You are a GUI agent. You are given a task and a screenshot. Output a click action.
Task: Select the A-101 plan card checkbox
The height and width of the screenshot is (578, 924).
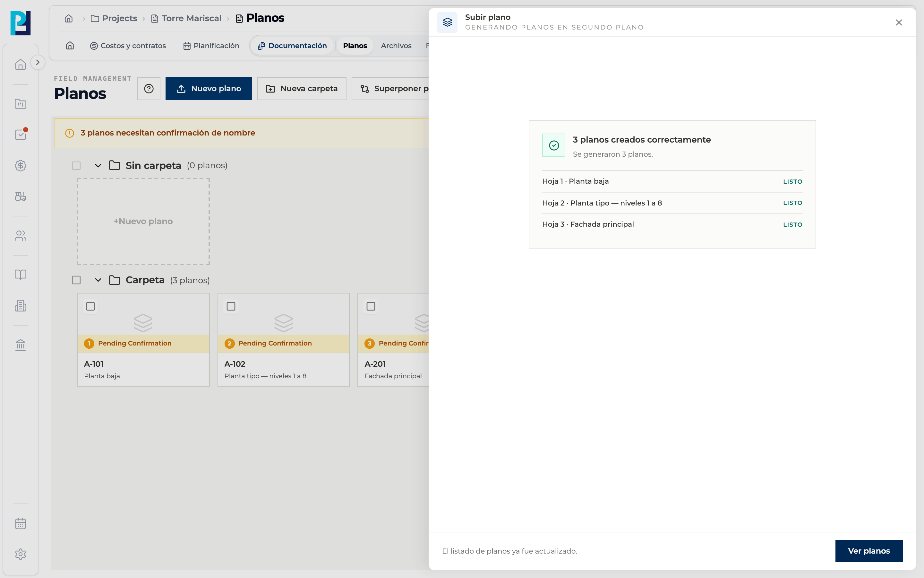click(90, 307)
